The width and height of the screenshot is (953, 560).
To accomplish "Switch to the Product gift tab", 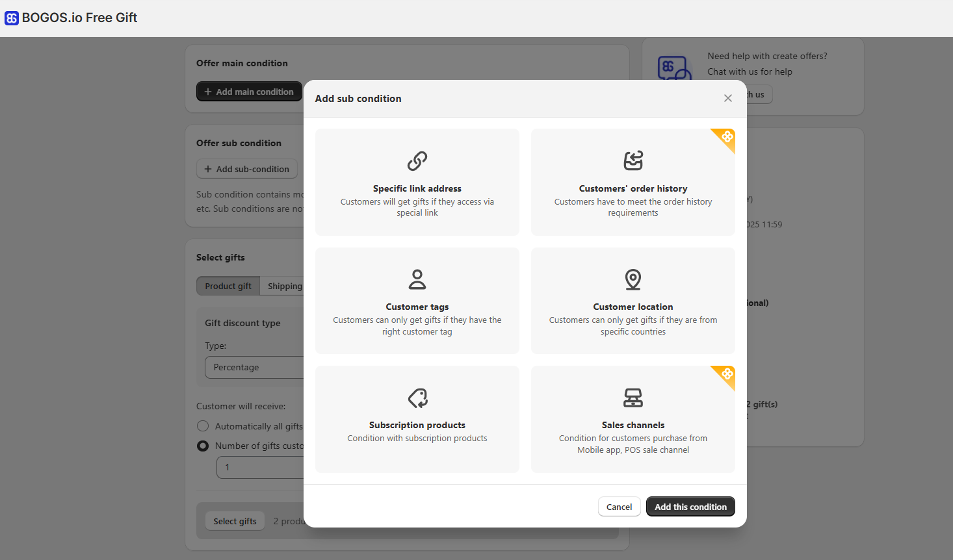I will (x=228, y=286).
